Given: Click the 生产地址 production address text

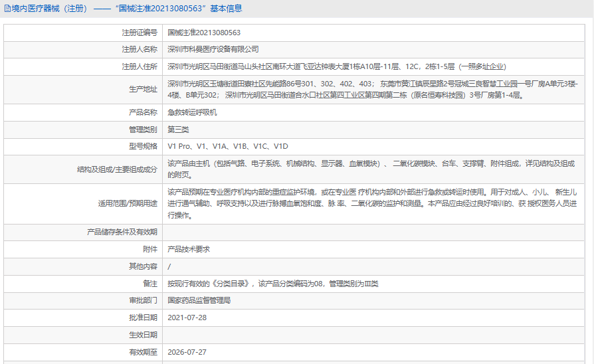Looking at the screenshot, I should click(372, 90).
